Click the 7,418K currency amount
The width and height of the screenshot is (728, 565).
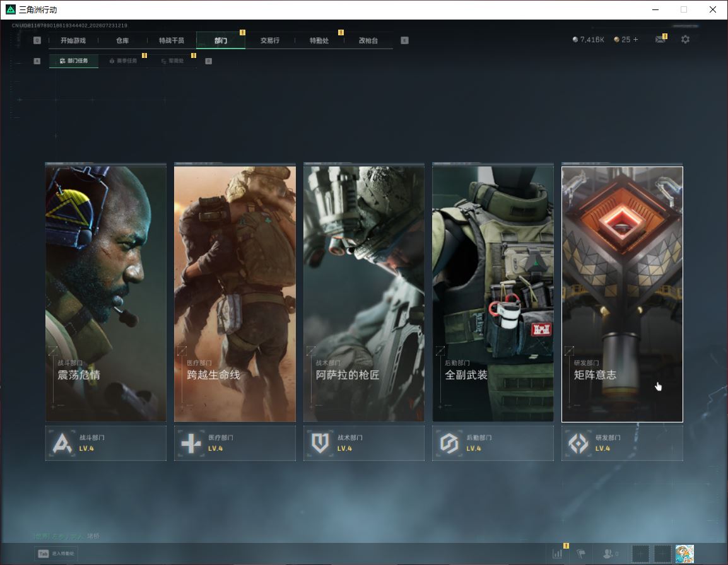(592, 40)
